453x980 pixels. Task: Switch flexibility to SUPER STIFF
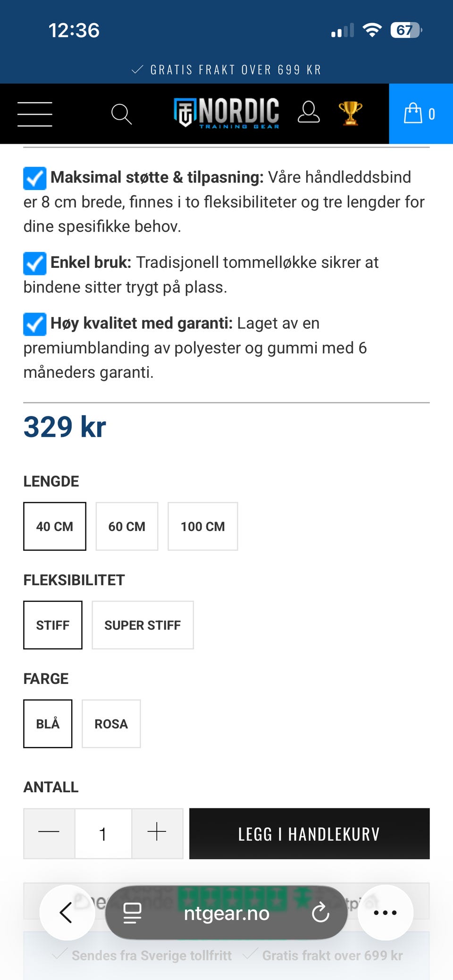tap(143, 625)
